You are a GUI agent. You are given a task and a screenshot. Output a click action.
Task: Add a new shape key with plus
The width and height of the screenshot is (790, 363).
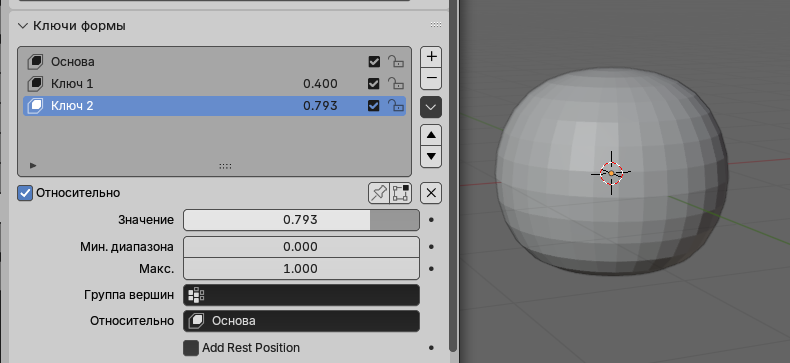coord(431,57)
